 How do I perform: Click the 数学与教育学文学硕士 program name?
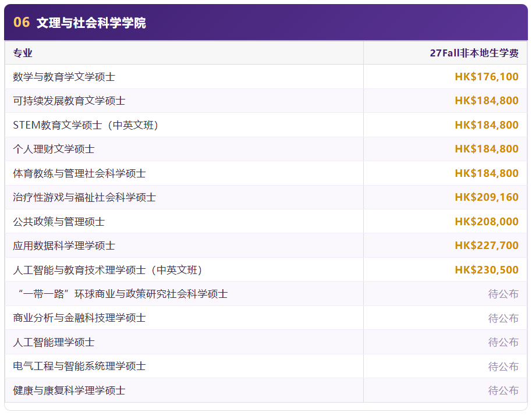point(64,77)
